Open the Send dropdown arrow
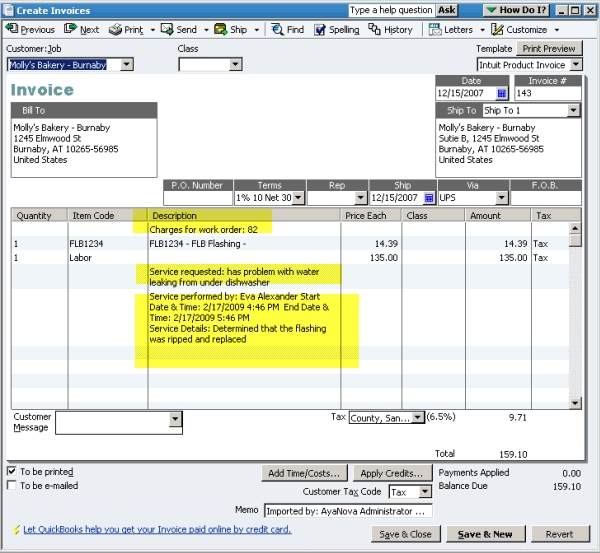 click(206, 30)
